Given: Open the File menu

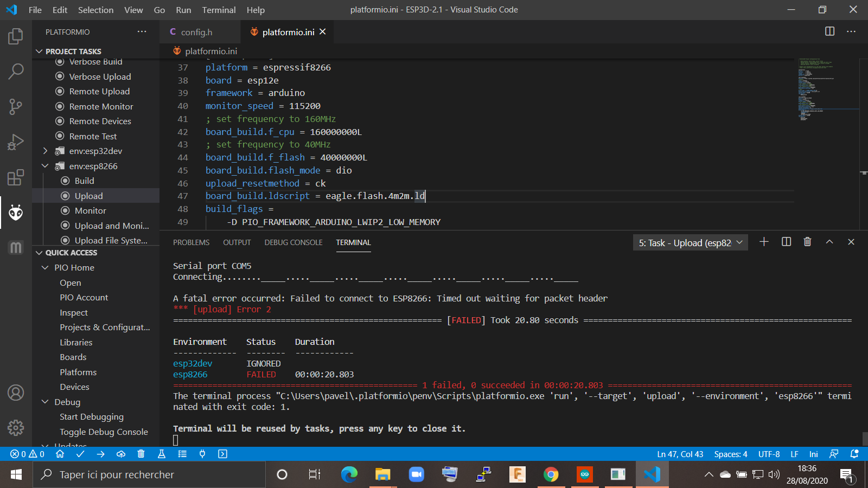Looking at the screenshot, I should (35, 10).
